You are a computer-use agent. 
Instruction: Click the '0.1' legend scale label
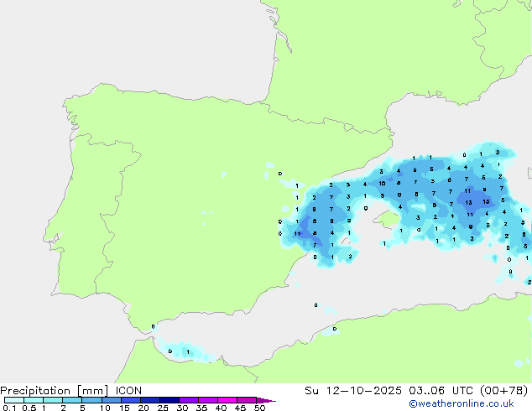[x=9, y=408]
